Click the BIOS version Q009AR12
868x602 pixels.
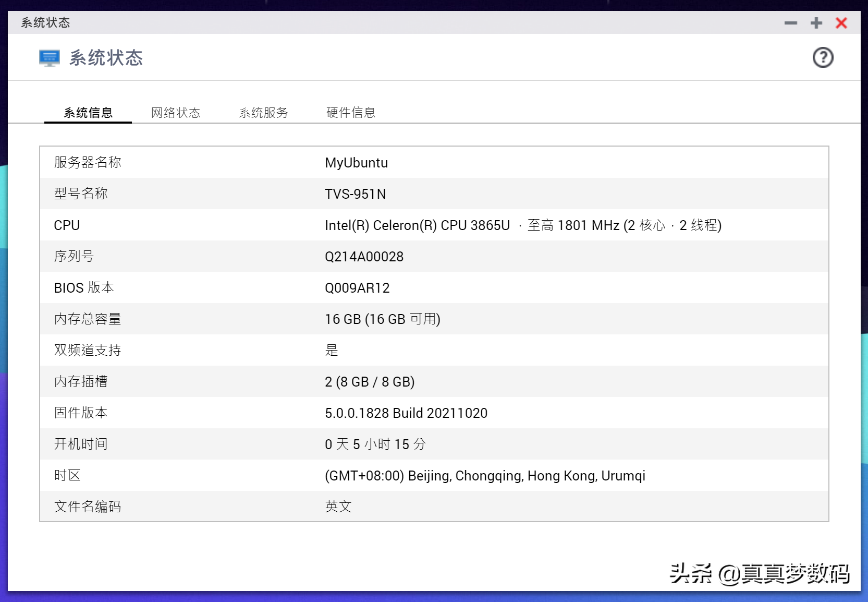point(357,288)
